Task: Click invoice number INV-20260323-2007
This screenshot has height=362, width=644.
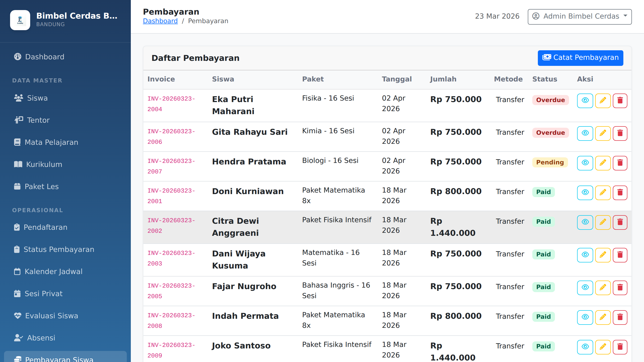Action: point(171,166)
